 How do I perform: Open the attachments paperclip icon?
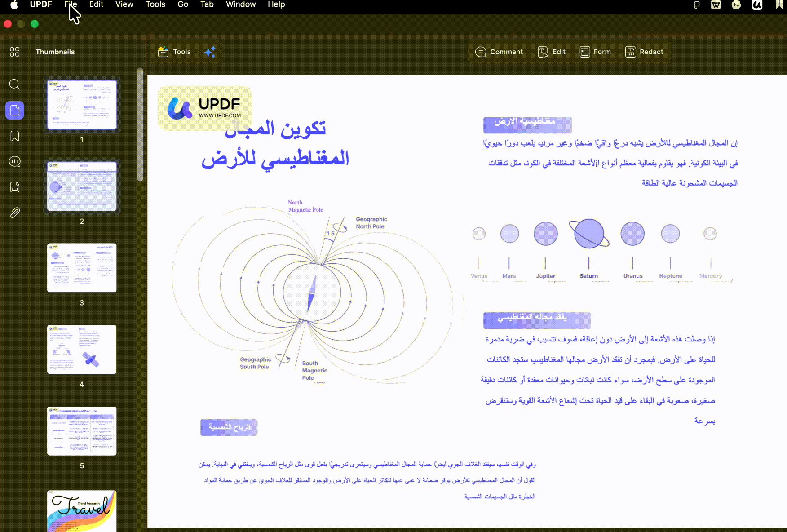(15, 213)
